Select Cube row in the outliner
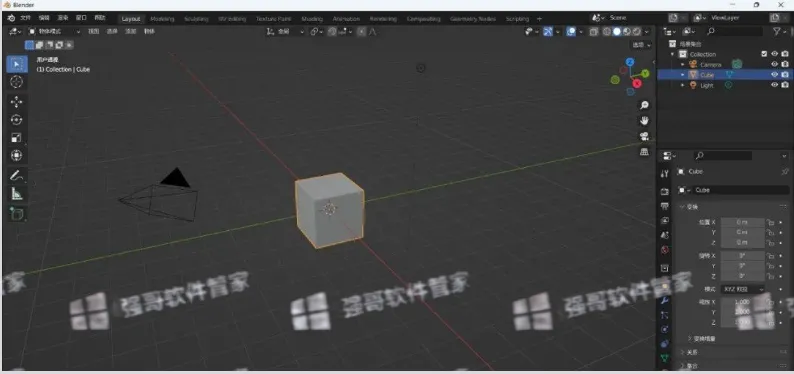The image size is (794, 374). tap(725, 74)
